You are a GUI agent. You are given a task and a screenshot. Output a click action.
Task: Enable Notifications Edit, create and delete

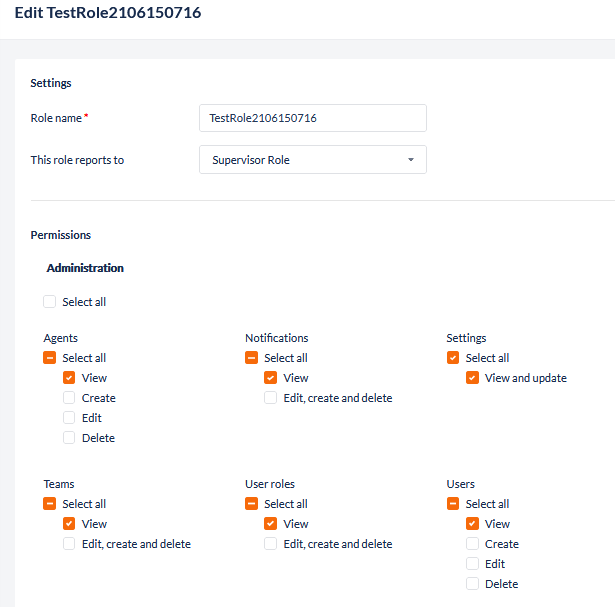click(271, 398)
